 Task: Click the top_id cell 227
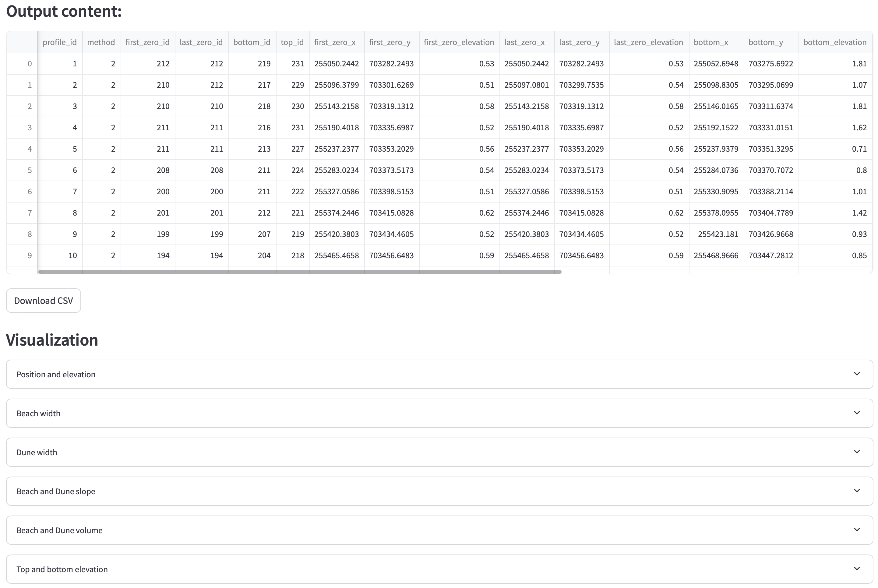point(293,149)
